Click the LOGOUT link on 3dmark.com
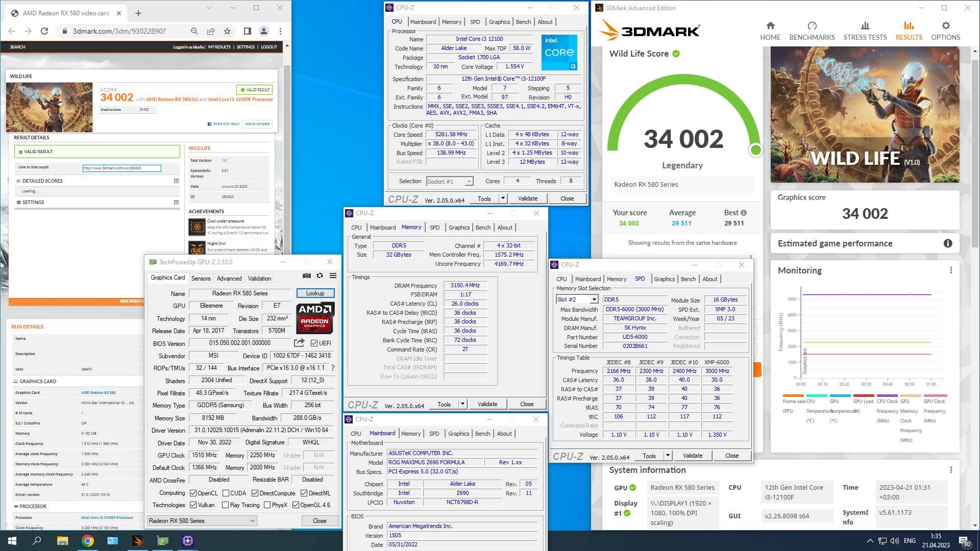This screenshot has height=551, width=980. pyautogui.click(x=269, y=47)
